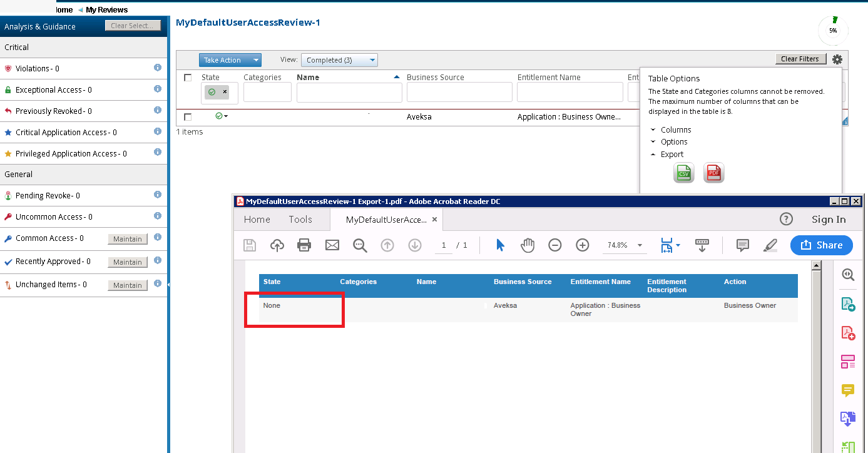Image resolution: width=868 pixels, height=453 pixels.
Task: Expand the Columns section in Table Options
Action: [x=675, y=130]
